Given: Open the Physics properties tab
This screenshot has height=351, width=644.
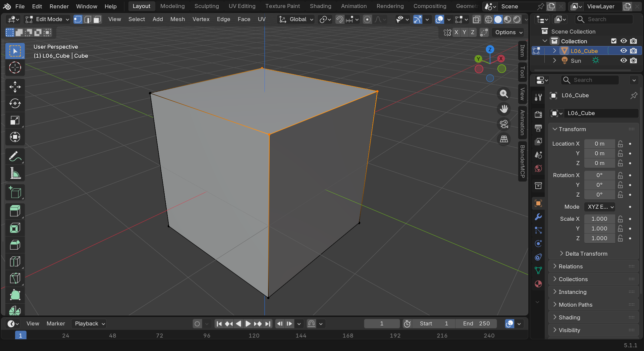Looking at the screenshot, I should point(538,244).
